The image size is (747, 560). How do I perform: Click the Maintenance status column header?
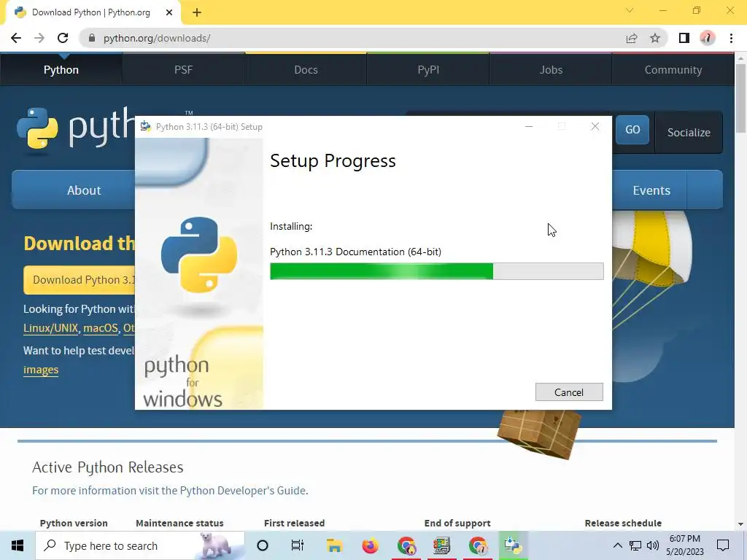pos(179,523)
